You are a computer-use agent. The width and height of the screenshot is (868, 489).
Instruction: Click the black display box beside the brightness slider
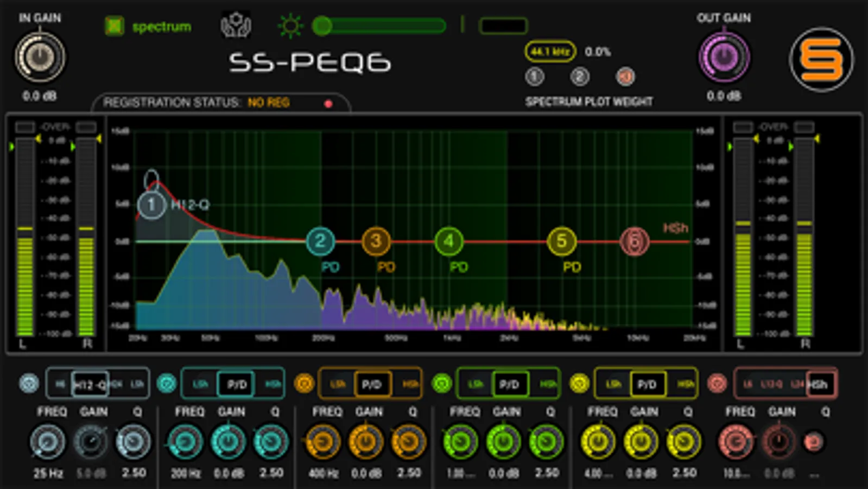(x=503, y=26)
